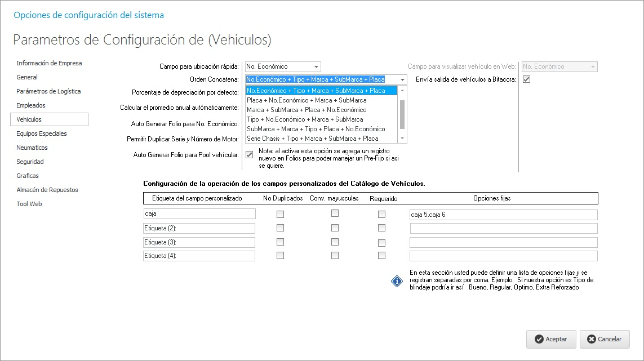This screenshot has height=361, width=644.
Task: Click the Opciones fijas field with caja 5,caja 6
Action: [x=504, y=215]
